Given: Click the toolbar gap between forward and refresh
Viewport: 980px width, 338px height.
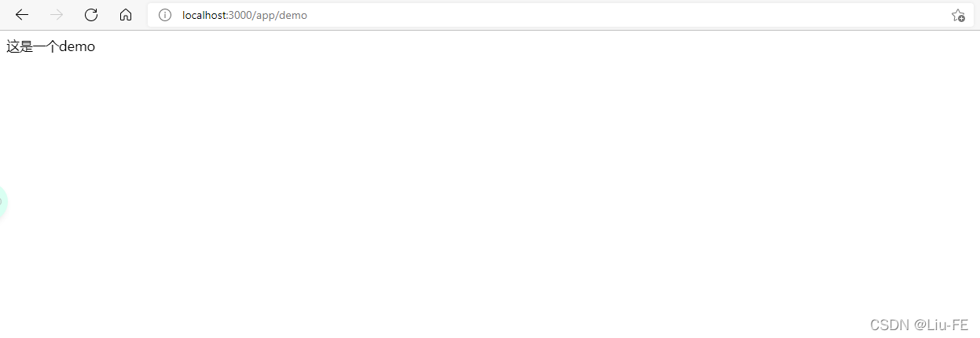Looking at the screenshot, I should coord(74,15).
